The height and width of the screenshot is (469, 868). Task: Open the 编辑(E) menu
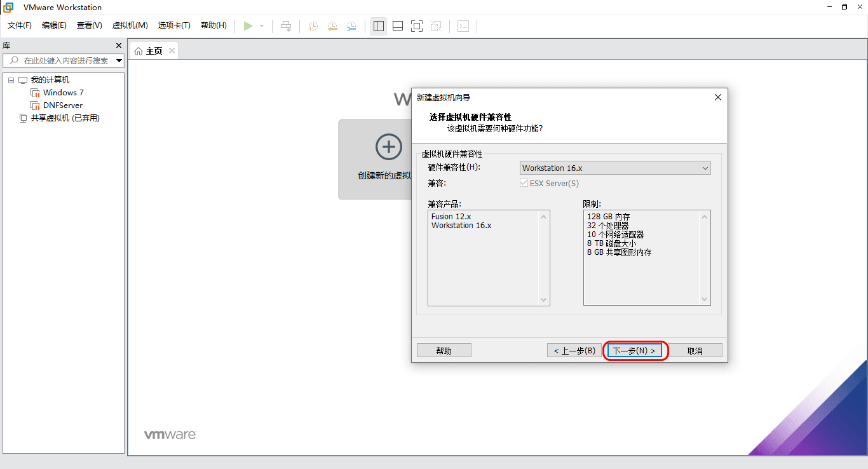click(x=54, y=25)
